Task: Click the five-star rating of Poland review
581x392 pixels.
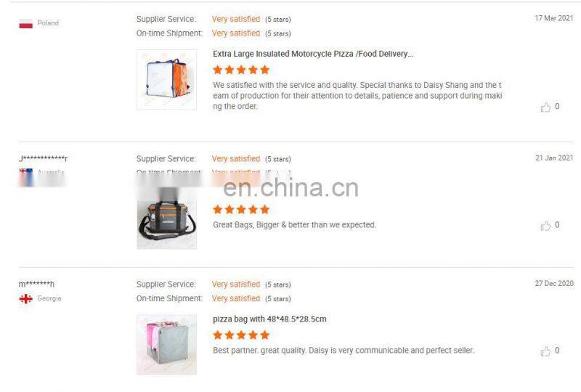Action: (x=241, y=70)
